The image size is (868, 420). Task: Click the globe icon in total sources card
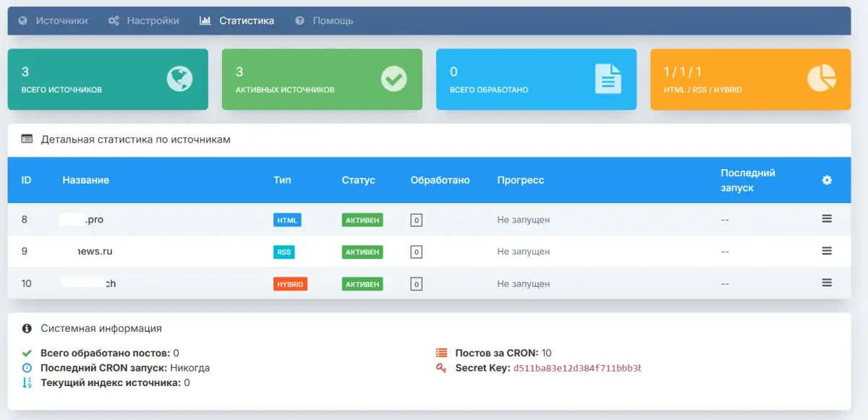click(179, 79)
